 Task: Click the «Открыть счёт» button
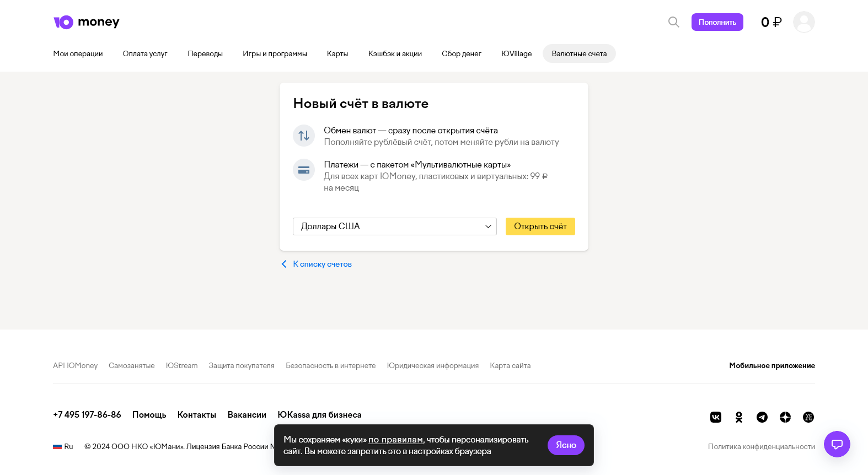click(x=540, y=226)
